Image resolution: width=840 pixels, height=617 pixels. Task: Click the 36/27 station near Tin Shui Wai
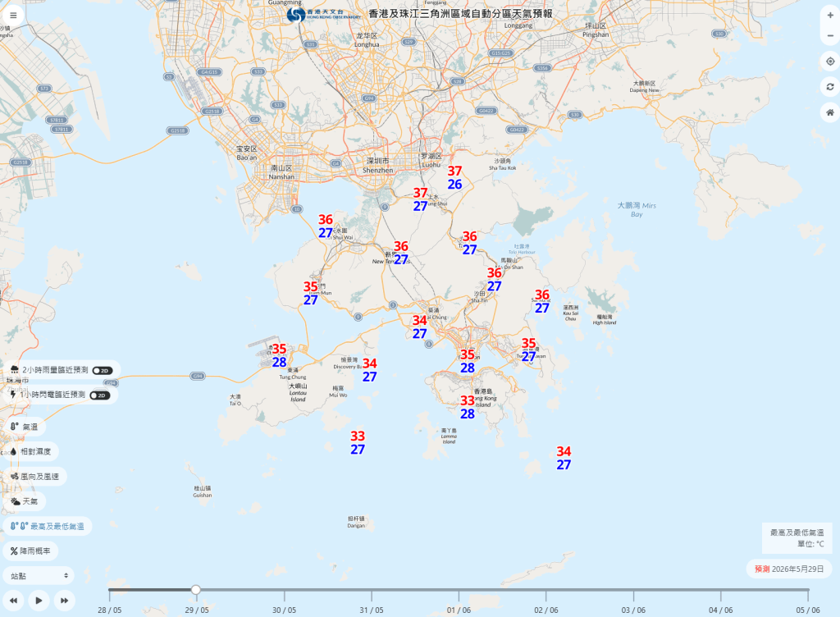326,226
